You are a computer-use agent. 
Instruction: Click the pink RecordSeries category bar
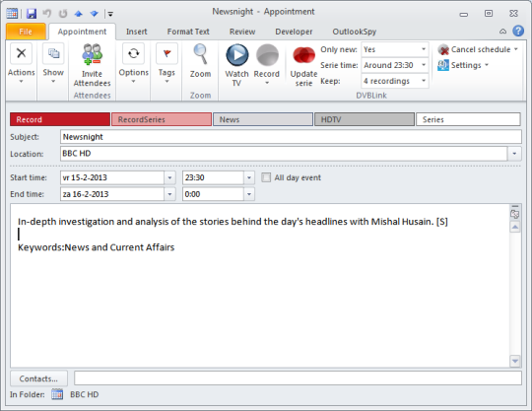(162, 119)
